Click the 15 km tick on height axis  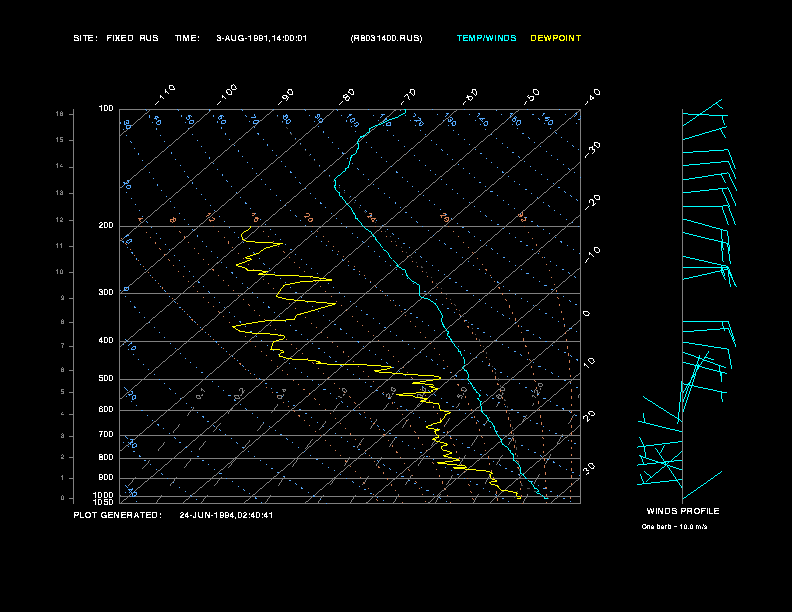point(60,140)
